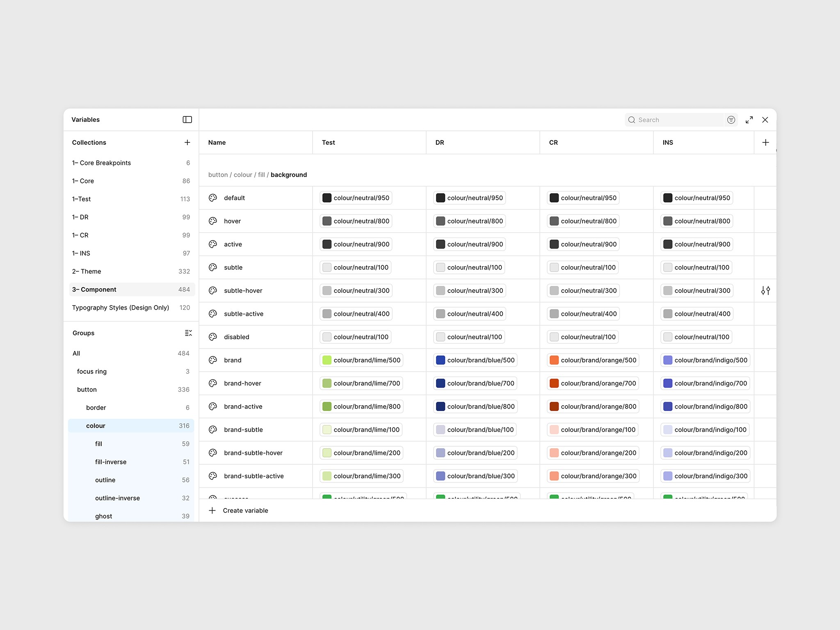Click the search filter options icon
Image resolution: width=840 pixels, height=630 pixels.
tap(731, 120)
